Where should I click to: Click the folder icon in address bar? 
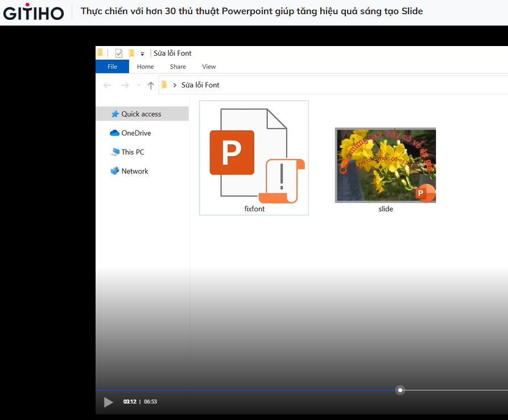tap(164, 85)
